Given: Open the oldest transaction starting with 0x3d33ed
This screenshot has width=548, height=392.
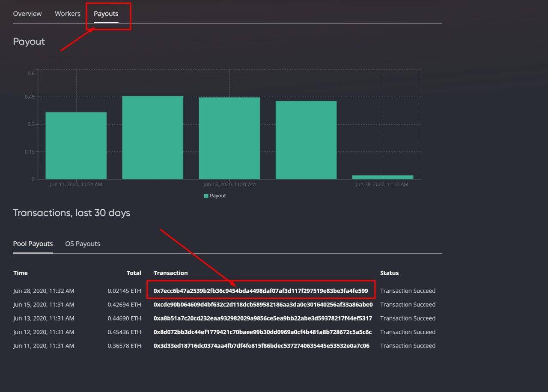Looking at the screenshot, I should 261,345.
